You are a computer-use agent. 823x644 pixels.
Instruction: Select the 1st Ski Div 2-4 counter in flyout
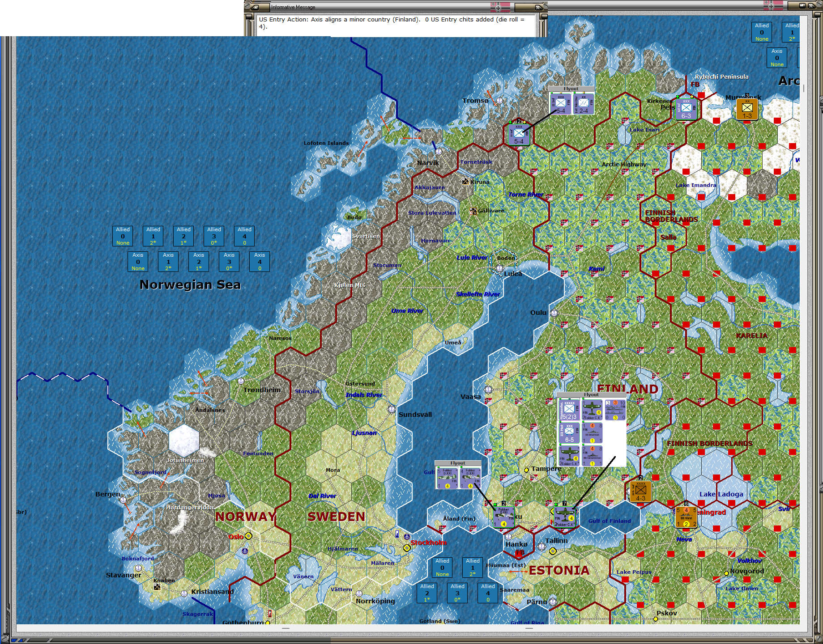point(584,104)
